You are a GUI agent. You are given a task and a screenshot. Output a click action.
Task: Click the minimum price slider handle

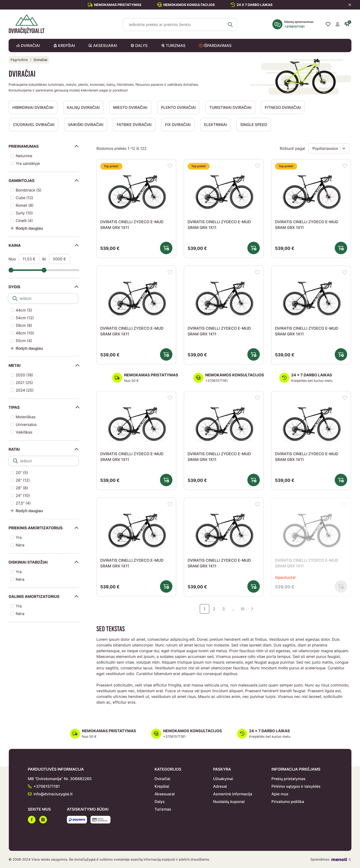tap(11, 270)
